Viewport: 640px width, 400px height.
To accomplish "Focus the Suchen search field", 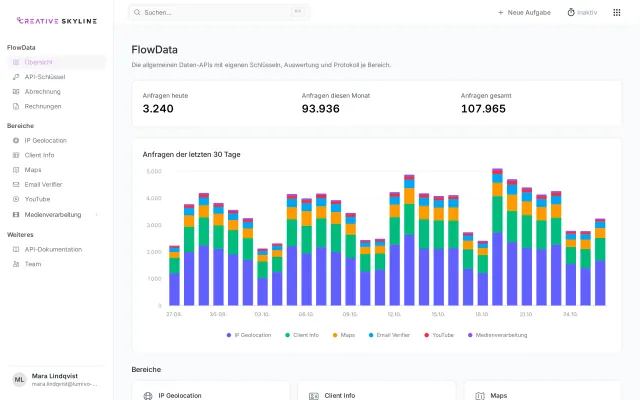I will click(219, 13).
